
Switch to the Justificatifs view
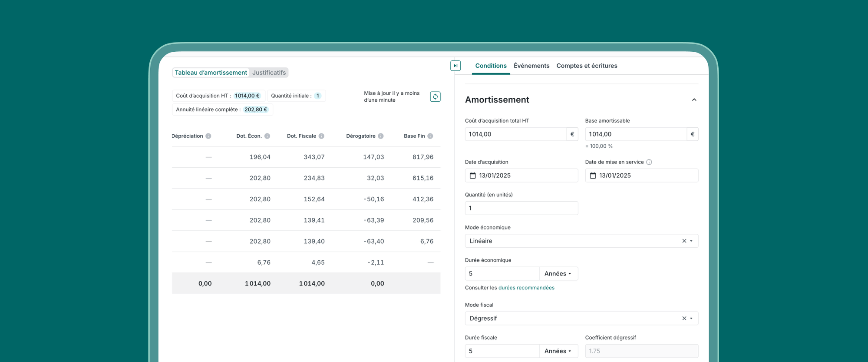pyautogui.click(x=269, y=73)
